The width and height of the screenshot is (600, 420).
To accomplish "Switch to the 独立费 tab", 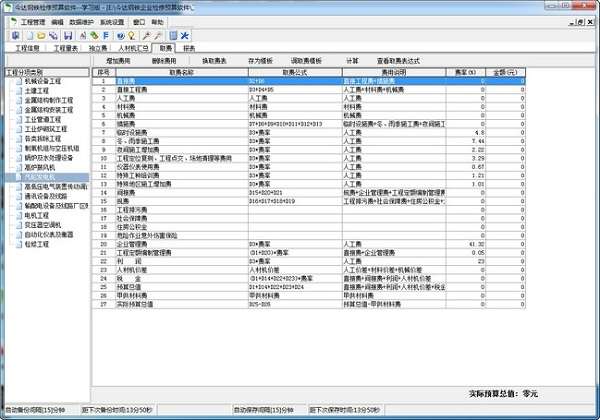I will [x=98, y=48].
